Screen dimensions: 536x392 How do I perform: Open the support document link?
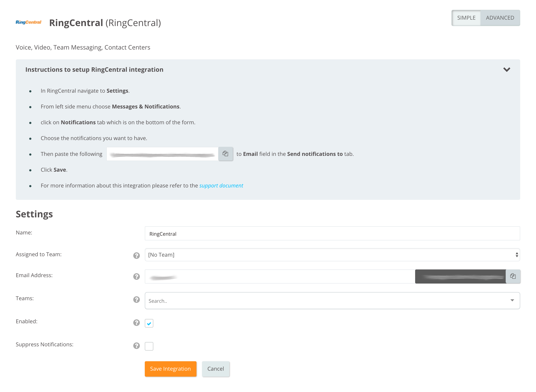coord(221,186)
